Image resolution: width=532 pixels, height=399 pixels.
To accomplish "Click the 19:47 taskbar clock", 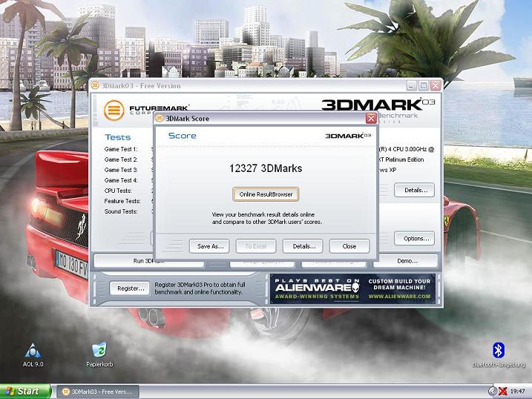I will pos(517,392).
